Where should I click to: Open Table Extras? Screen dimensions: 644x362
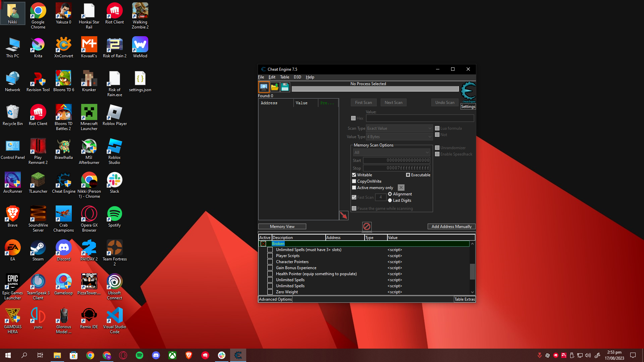coord(465,299)
